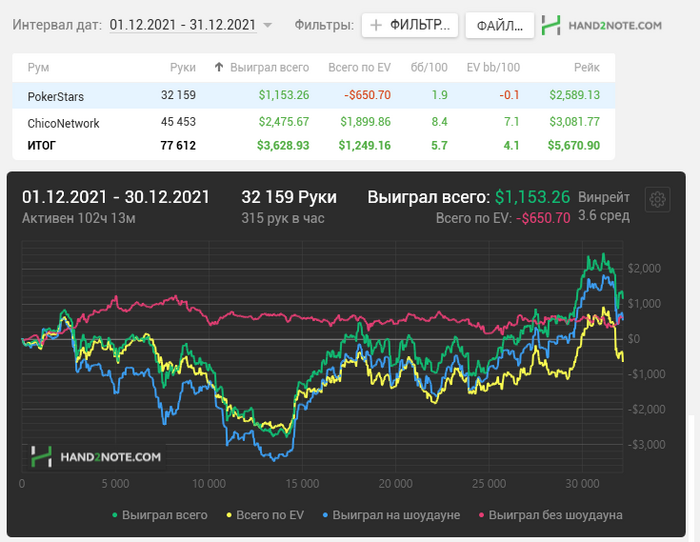Click Hand2Note watermark logo on chart
Viewport: 700px width, 542px height.
click(96, 456)
